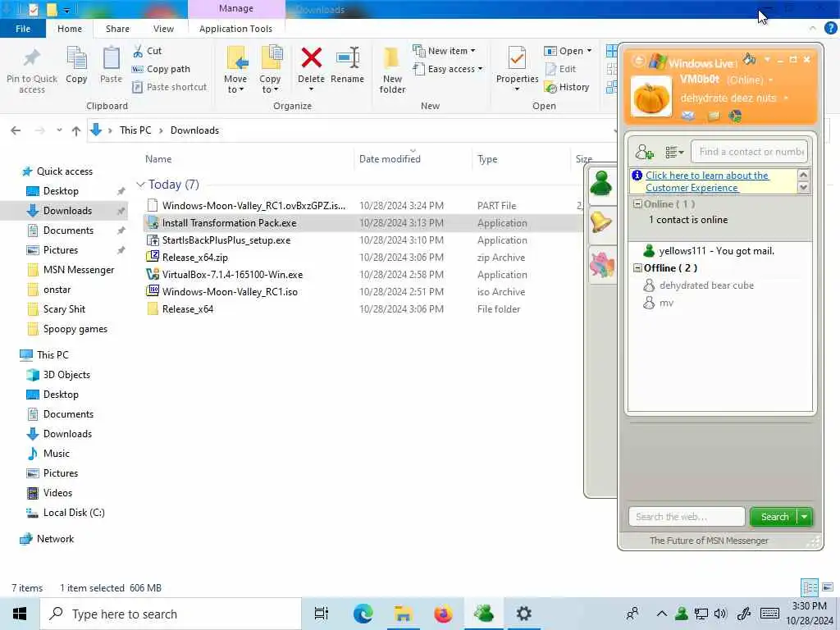Screen dimensions: 840x630
Task: Sort by Date modified column header
Action: pyautogui.click(x=390, y=159)
